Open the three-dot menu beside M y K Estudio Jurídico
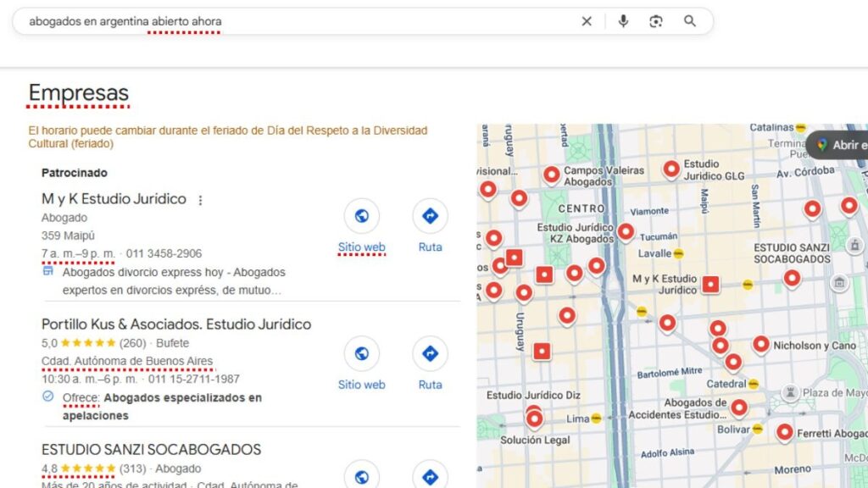 [x=201, y=201]
